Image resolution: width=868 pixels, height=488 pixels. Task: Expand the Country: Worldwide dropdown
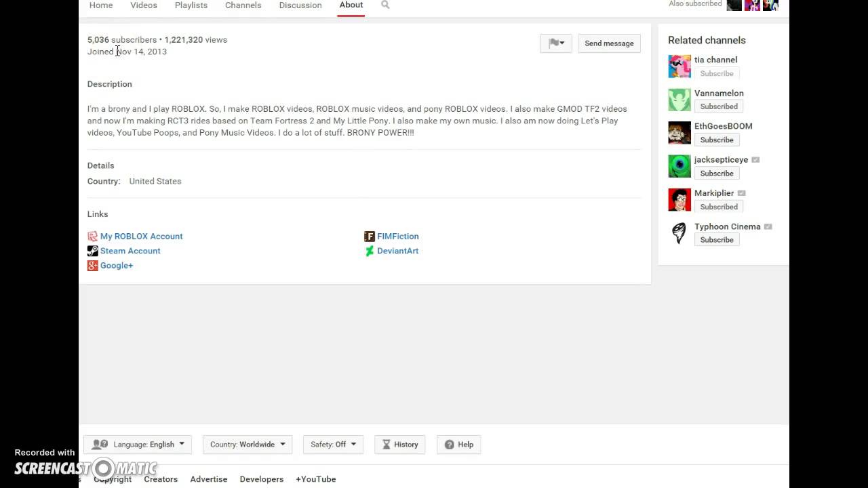click(x=248, y=445)
